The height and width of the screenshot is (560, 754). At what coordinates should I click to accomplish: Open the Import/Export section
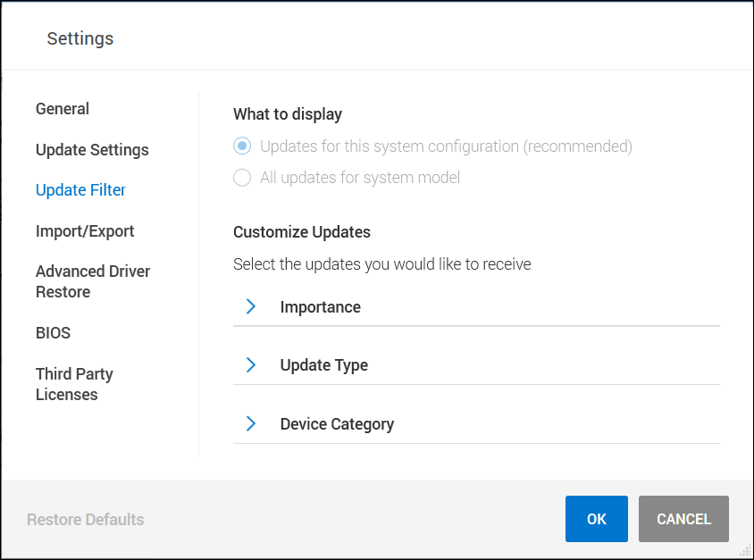[x=85, y=230]
